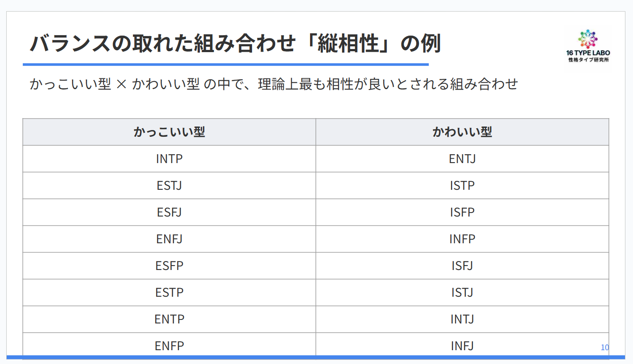Click the ESFP cell

coord(169,266)
